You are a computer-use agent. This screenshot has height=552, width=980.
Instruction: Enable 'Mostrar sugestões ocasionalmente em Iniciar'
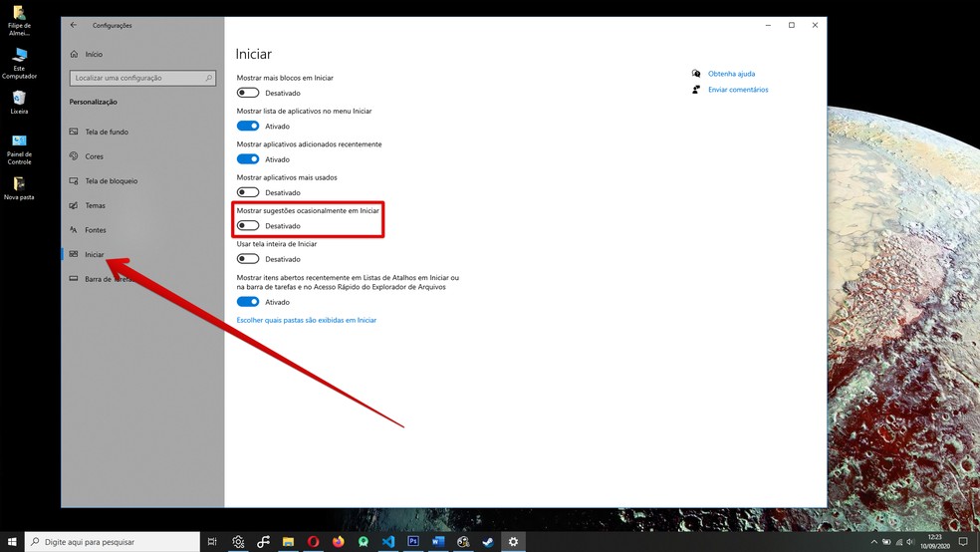248,225
